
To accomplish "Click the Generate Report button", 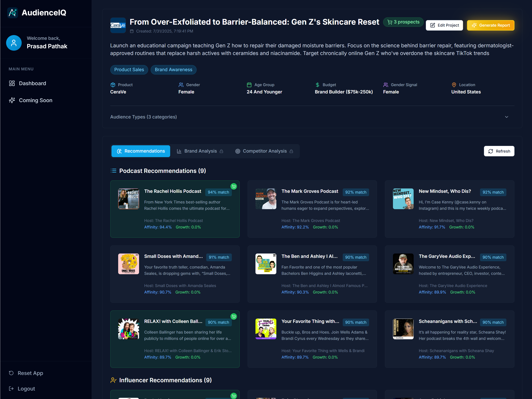I will (x=490, y=25).
